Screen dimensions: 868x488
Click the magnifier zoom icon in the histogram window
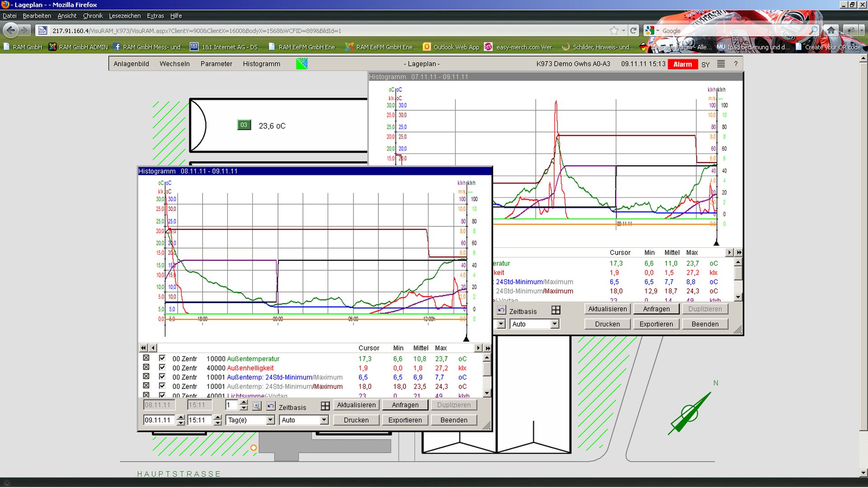click(x=256, y=406)
